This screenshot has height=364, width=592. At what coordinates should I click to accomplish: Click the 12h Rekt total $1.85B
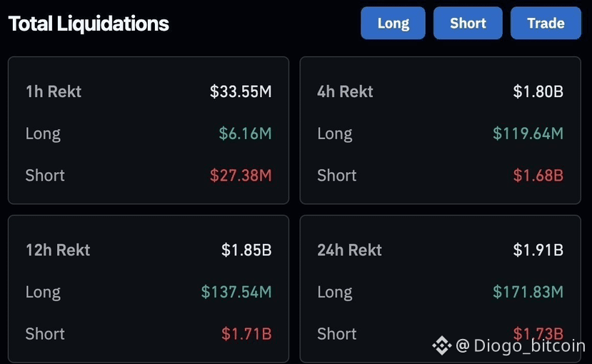point(246,250)
